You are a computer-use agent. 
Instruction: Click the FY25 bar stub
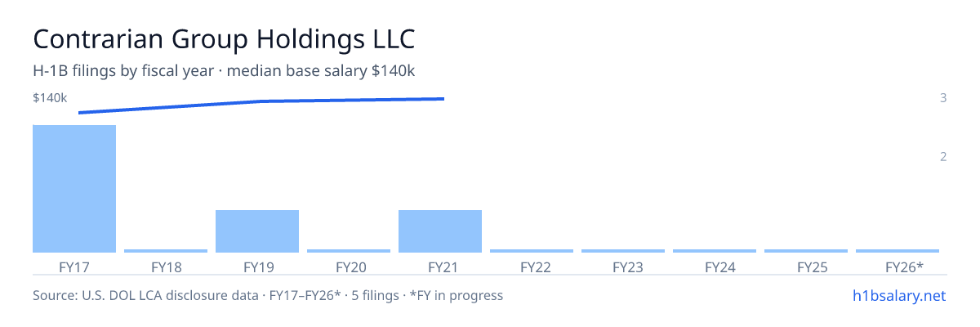(x=806, y=251)
